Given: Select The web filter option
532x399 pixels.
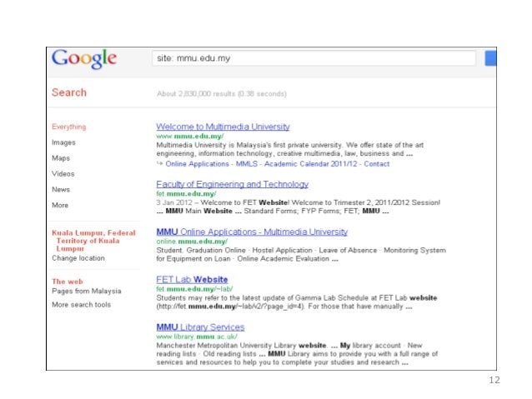Looking at the screenshot, I should [x=68, y=282].
